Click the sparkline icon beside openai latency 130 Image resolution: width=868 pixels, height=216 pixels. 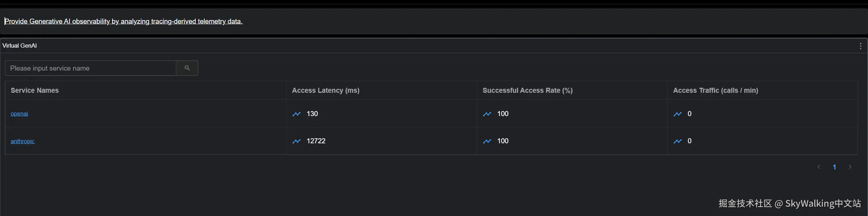click(296, 114)
